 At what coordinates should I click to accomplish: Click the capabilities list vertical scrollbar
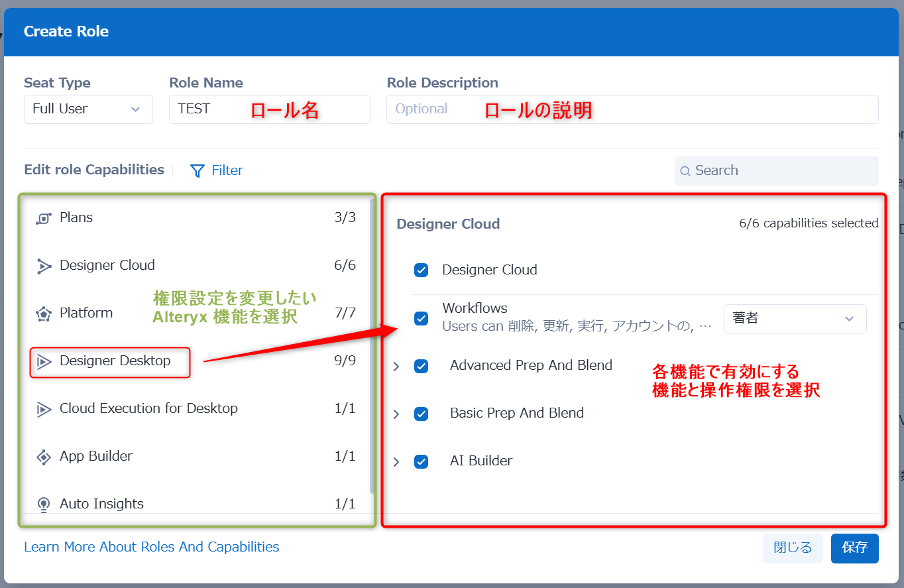coord(372,345)
